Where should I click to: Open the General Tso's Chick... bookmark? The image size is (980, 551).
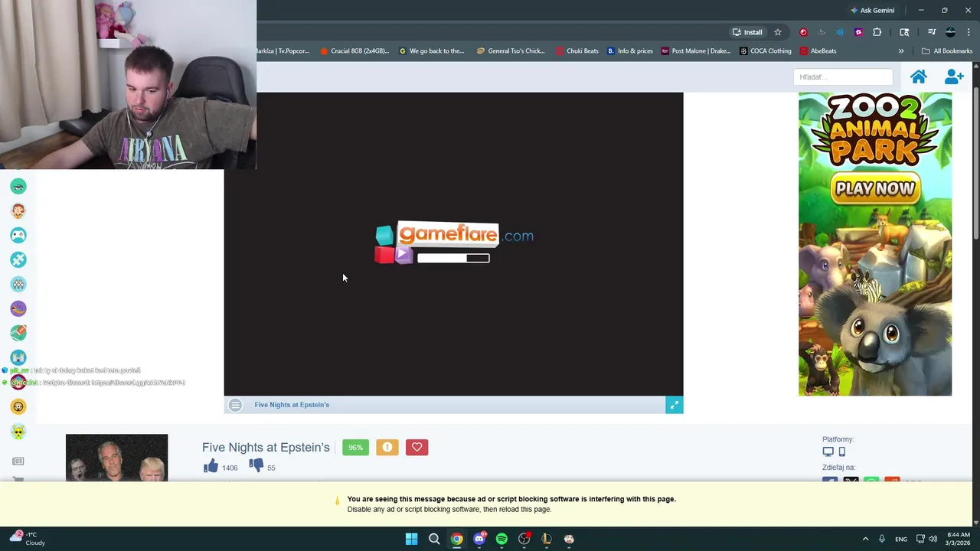pyautogui.click(x=511, y=51)
